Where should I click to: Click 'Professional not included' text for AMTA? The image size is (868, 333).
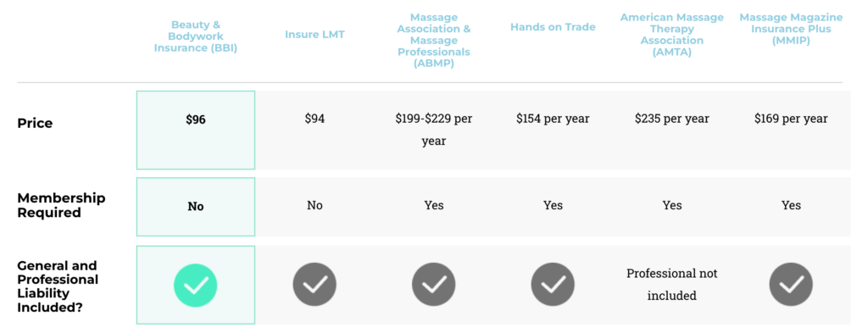[x=671, y=285]
